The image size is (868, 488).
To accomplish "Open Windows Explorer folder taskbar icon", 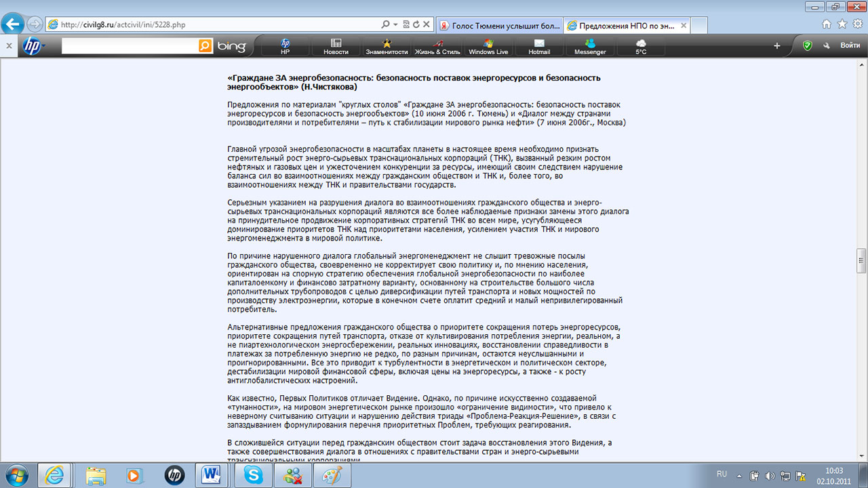I will (96, 475).
